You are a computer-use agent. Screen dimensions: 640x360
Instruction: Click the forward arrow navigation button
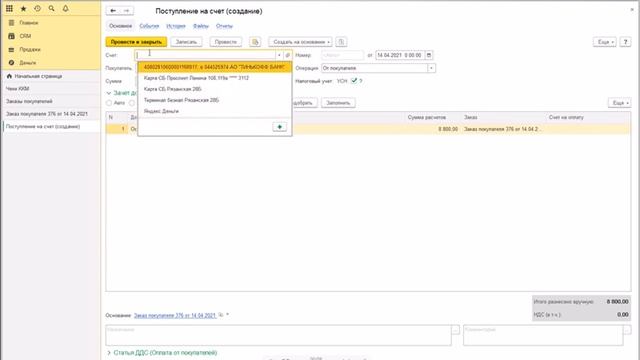[x=127, y=11]
